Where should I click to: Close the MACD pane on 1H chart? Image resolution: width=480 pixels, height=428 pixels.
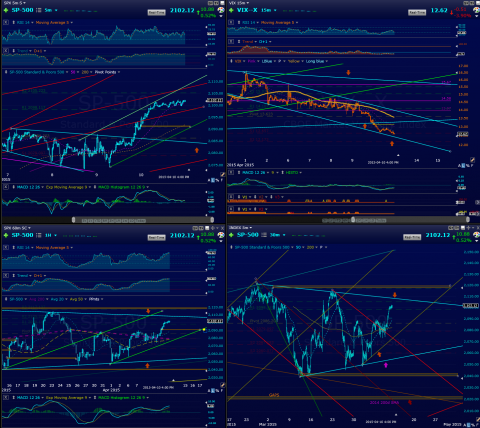(6, 398)
